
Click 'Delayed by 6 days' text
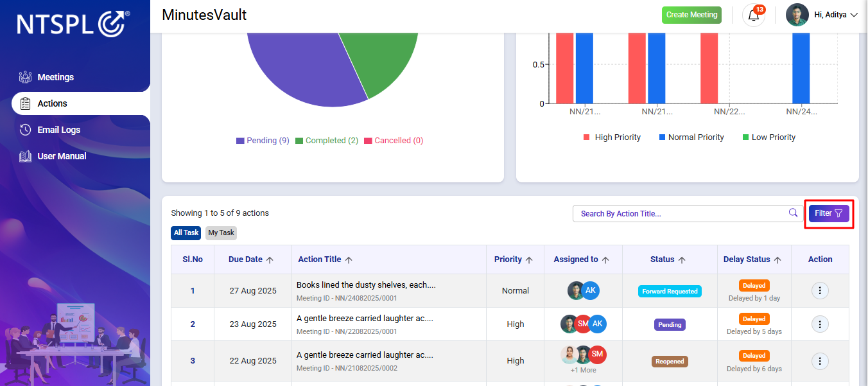point(754,369)
